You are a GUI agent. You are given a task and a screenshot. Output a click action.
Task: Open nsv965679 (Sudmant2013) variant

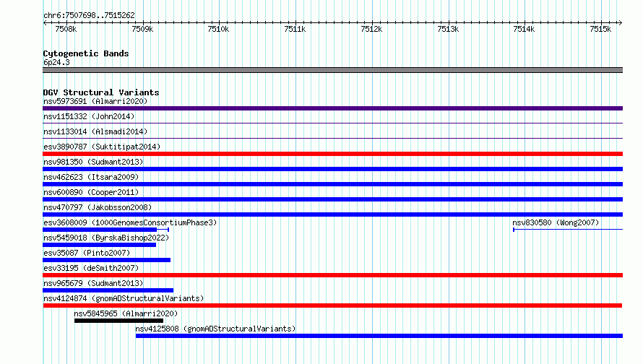click(93, 283)
